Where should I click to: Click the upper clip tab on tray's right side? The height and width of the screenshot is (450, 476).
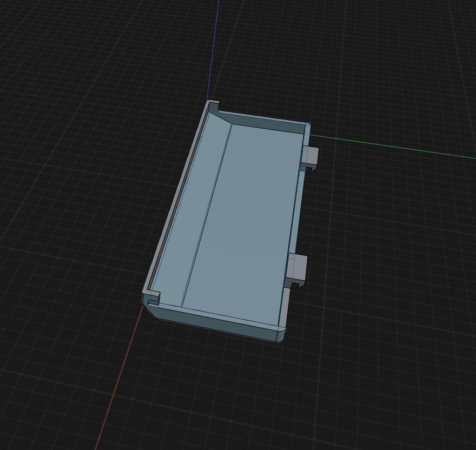[309, 158]
